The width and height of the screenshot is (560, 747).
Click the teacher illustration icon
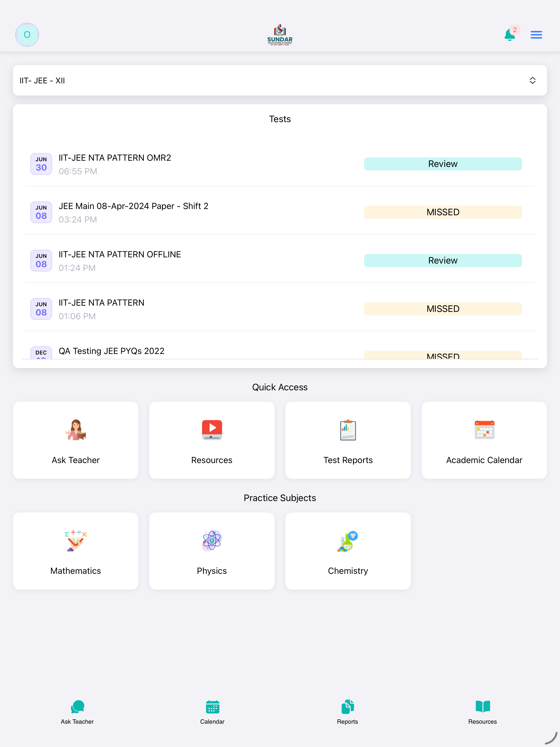pyautogui.click(x=76, y=430)
